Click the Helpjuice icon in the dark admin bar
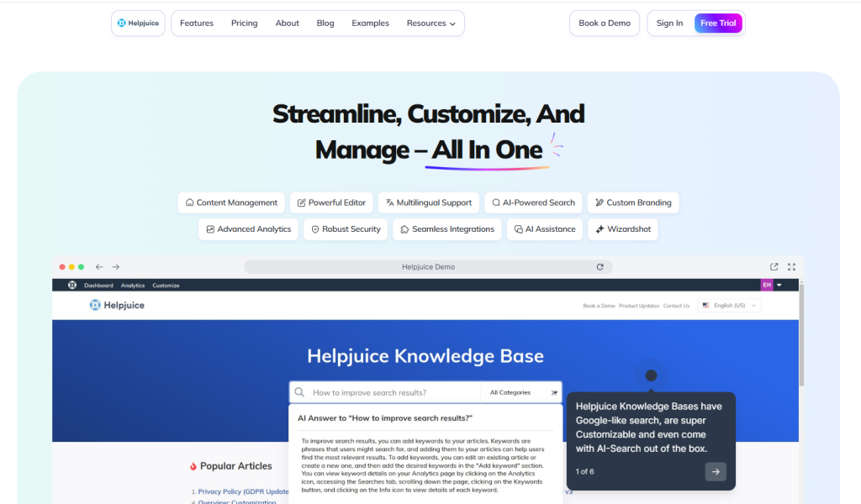This screenshot has width=861, height=504. tap(72, 285)
